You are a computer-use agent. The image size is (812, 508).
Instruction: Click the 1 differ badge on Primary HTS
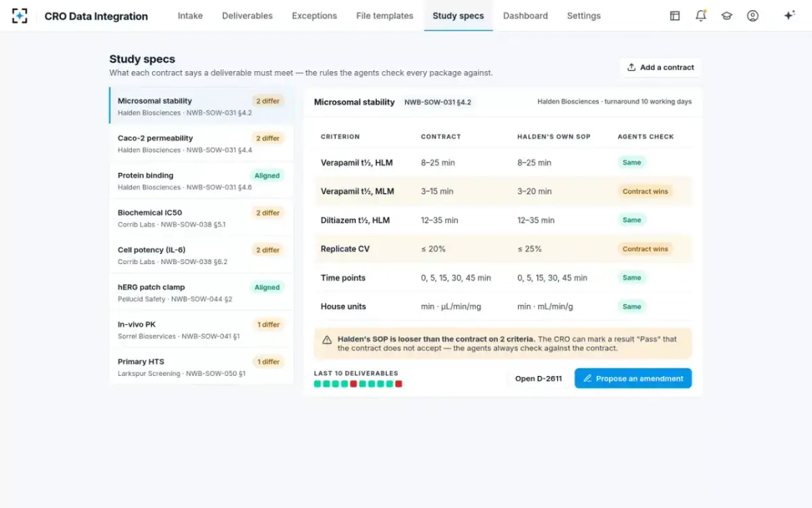click(268, 362)
